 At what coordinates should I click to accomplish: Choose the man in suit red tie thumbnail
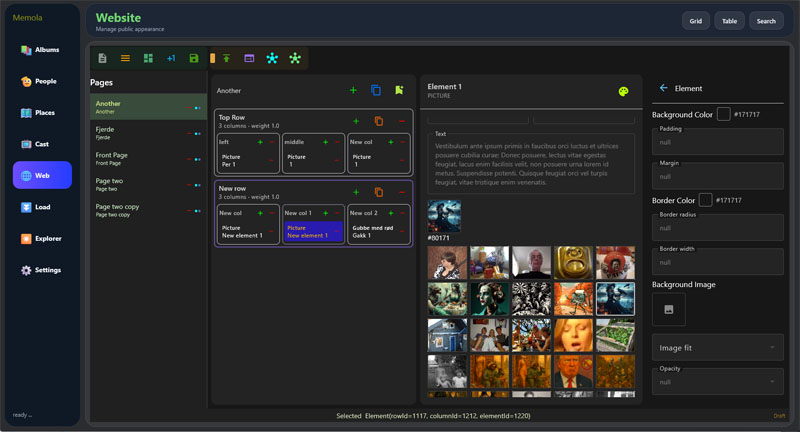tap(573, 371)
